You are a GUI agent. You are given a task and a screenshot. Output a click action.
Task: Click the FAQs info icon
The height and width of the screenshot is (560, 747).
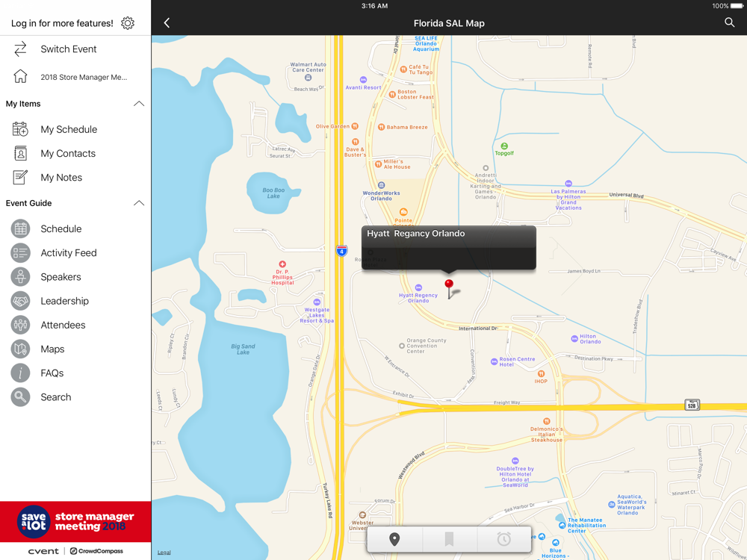tap(20, 373)
